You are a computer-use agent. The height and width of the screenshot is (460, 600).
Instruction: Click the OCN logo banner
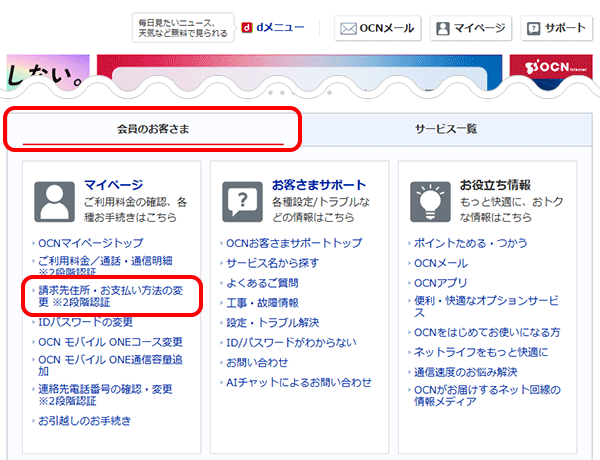(x=553, y=70)
